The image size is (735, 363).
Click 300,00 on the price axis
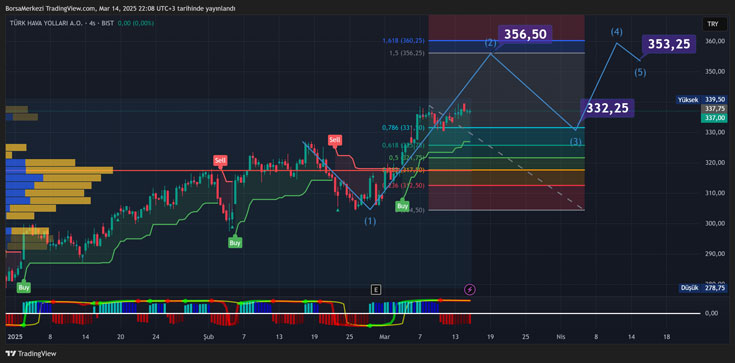pyautogui.click(x=715, y=224)
